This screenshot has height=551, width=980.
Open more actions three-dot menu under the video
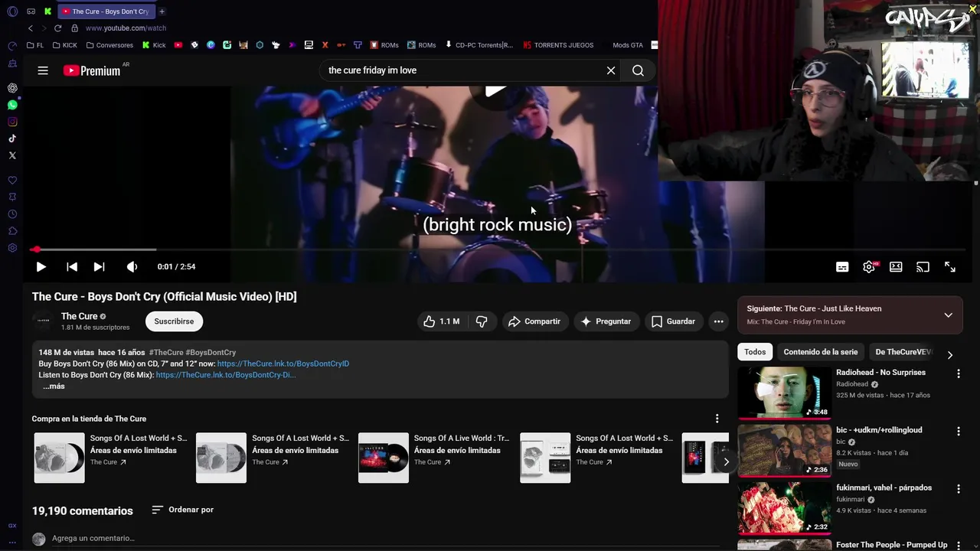pyautogui.click(x=718, y=321)
